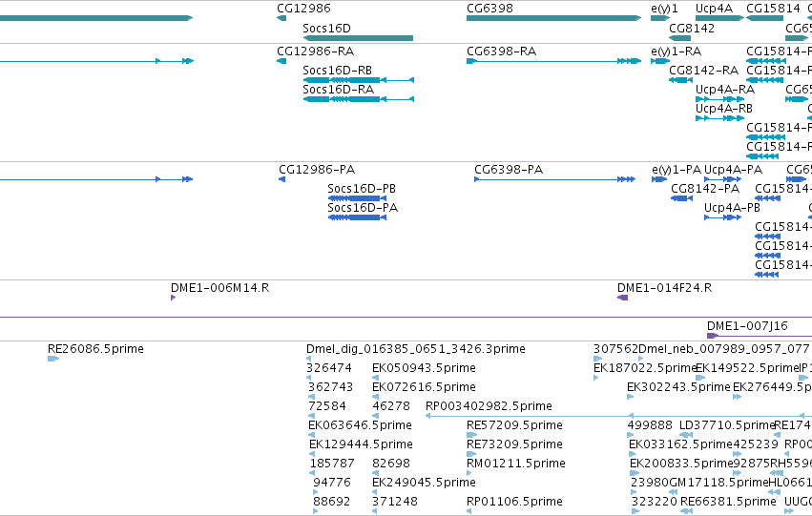Click the CG6398 gene name

(489, 9)
